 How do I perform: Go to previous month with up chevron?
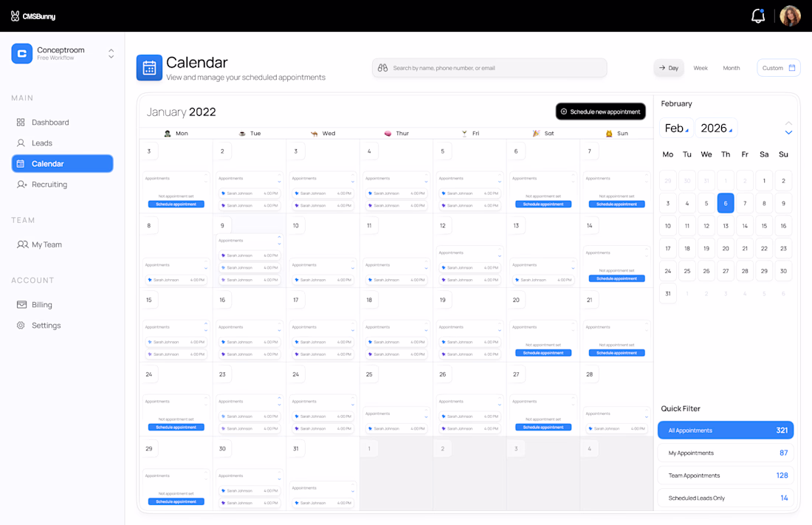coord(788,123)
